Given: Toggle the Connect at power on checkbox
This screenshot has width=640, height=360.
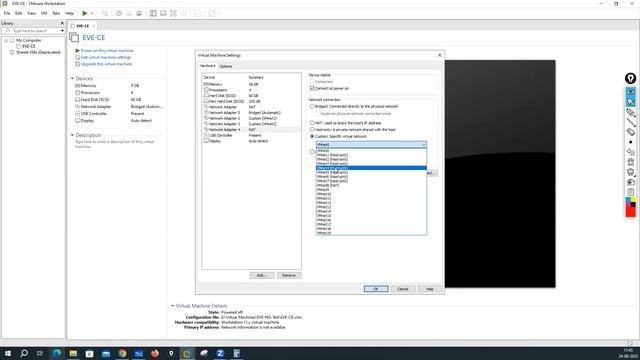Looking at the screenshot, I should tap(312, 88).
